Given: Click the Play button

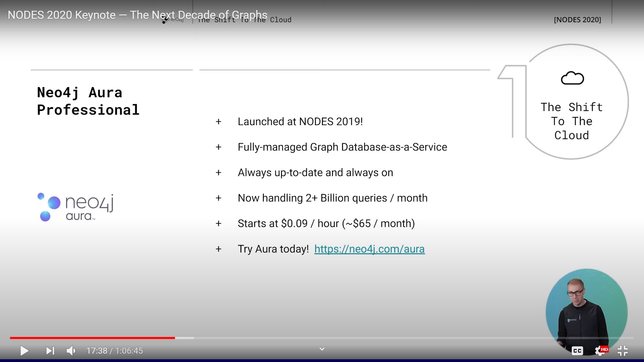Looking at the screenshot, I should point(24,351).
